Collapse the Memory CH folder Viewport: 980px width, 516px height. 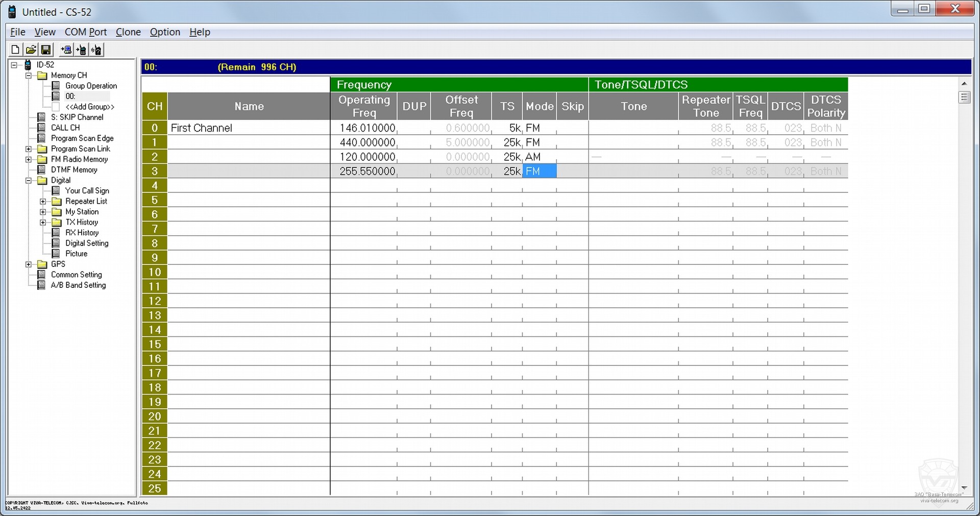[x=29, y=76]
